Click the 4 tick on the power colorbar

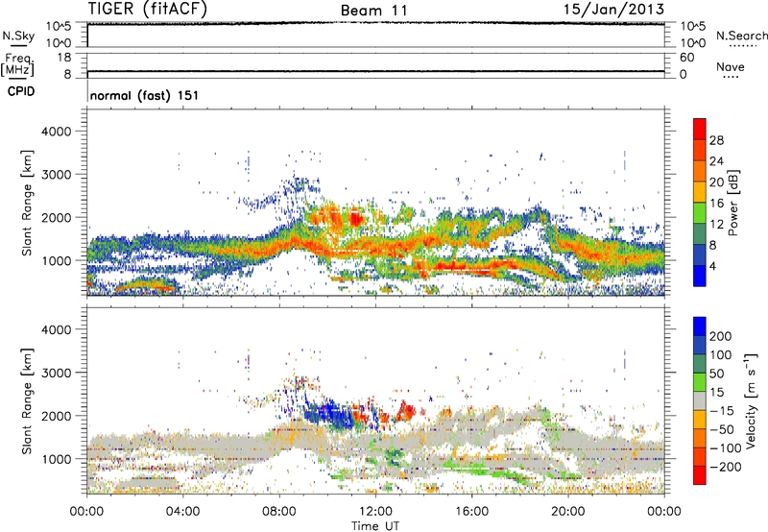coord(713,266)
